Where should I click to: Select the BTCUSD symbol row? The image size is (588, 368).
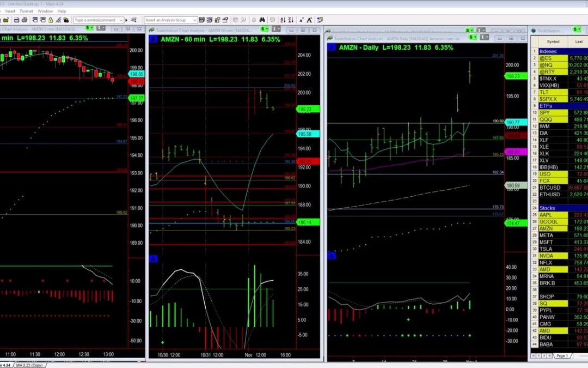(553, 188)
